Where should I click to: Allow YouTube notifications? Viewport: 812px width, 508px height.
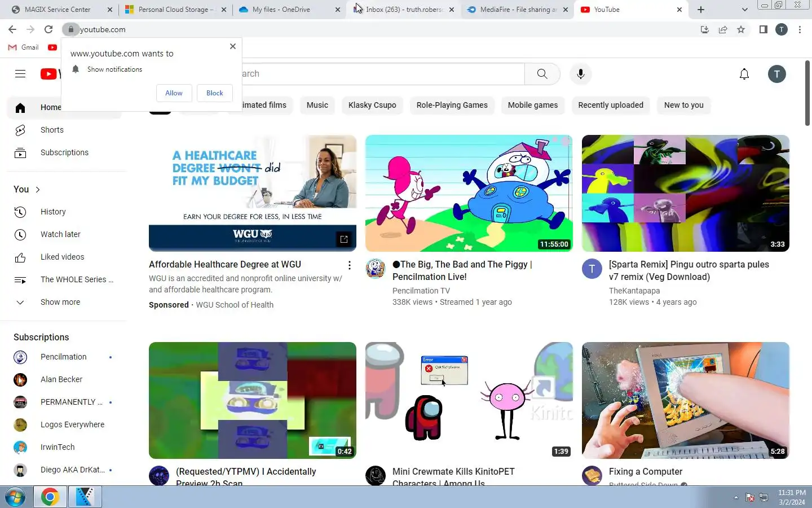tap(174, 93)
